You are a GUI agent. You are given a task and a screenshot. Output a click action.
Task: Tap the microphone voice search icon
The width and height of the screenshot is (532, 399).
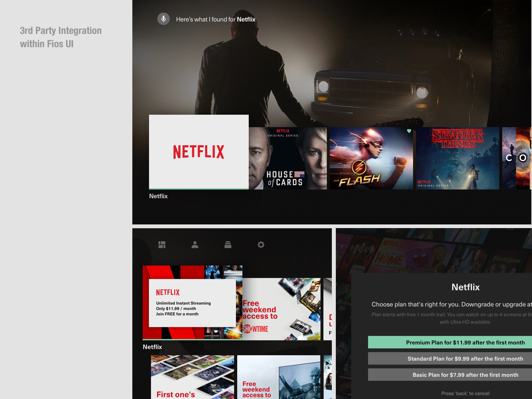click(x=163, y=19)
